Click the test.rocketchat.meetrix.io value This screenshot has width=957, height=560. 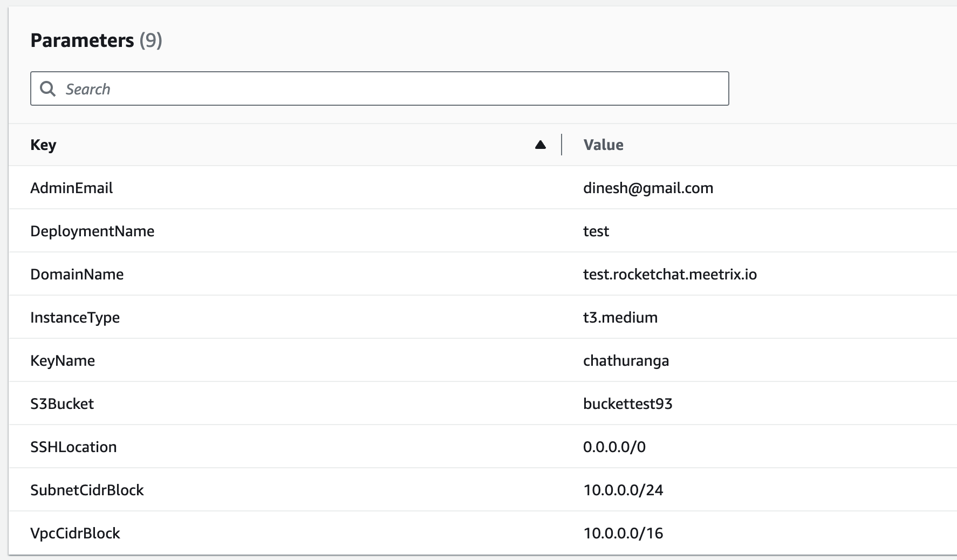[669, 274]
